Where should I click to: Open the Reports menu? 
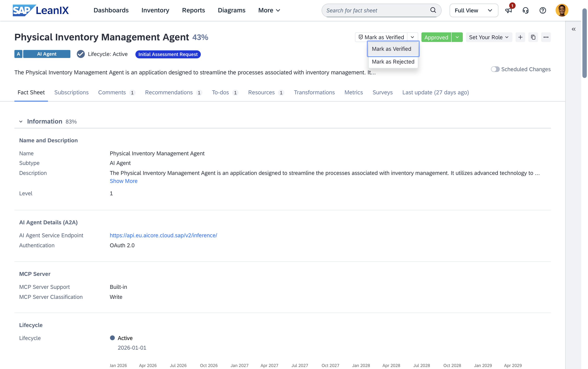(193, 10)
